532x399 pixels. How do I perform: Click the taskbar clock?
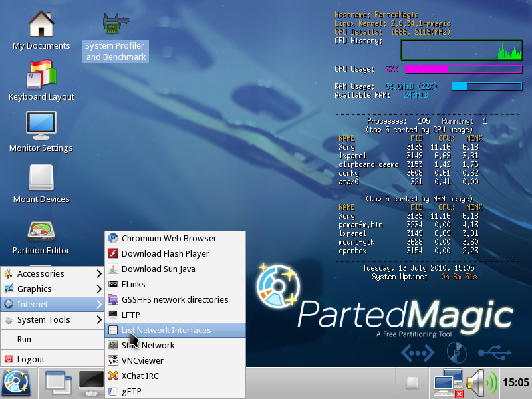pos(516,383)
